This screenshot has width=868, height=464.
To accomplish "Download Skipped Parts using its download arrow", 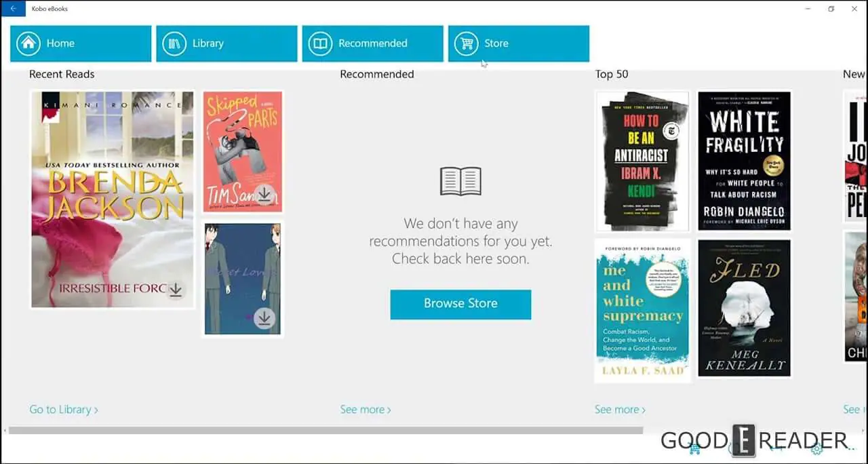I will click(x=264, y=195).
